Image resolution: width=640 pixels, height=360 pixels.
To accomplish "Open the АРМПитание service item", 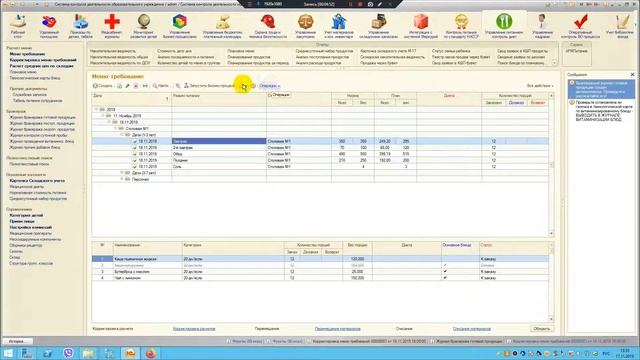I will pyautogui.click(x=576, y=51).
